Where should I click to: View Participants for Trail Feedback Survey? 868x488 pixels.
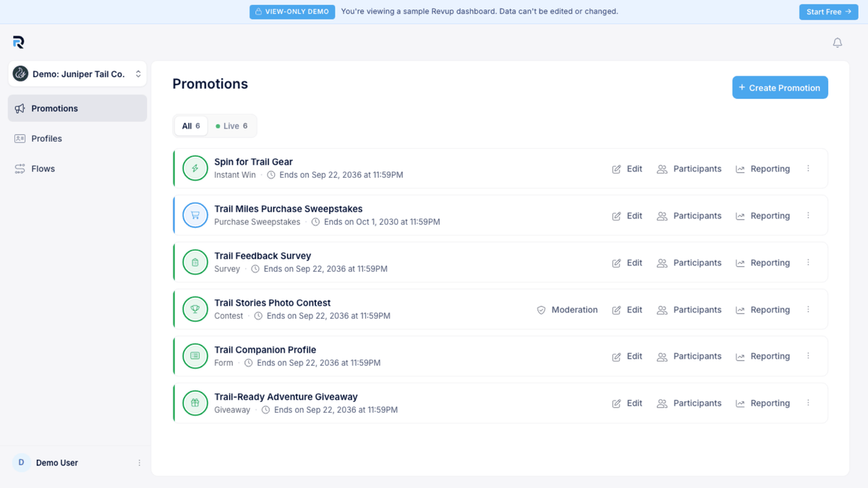[689, 262]
